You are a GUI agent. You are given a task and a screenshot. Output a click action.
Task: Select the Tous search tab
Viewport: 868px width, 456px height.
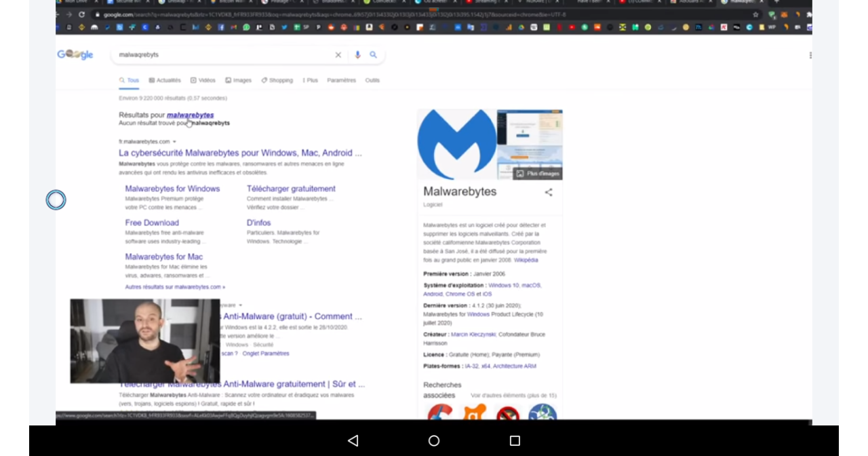(x=129, y=80)
